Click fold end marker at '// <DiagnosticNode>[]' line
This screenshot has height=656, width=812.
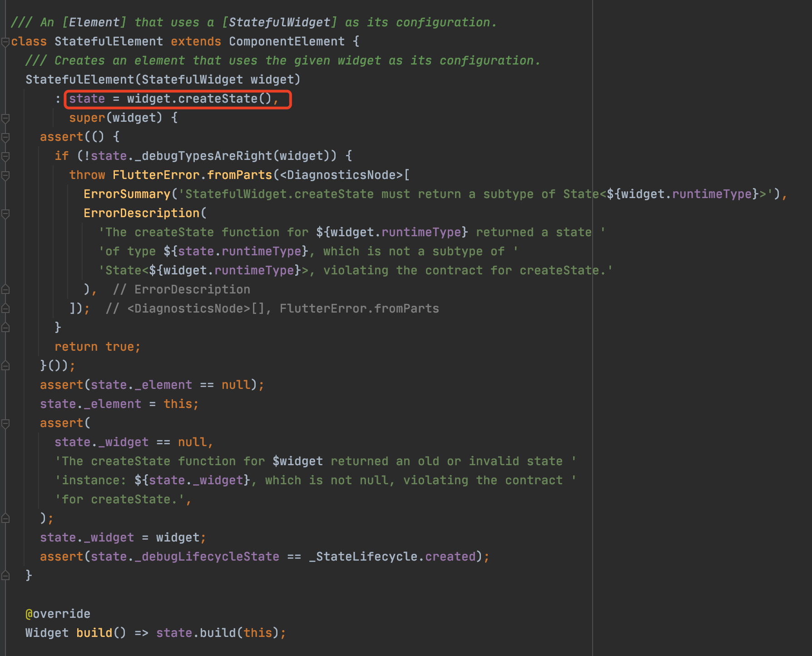[x=5, y=308]
